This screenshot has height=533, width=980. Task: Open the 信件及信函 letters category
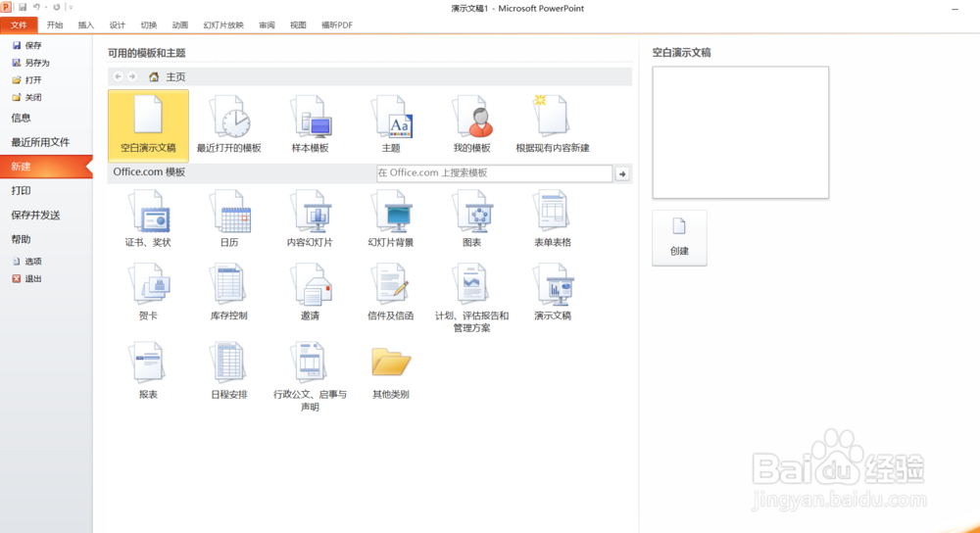point(391,292)
